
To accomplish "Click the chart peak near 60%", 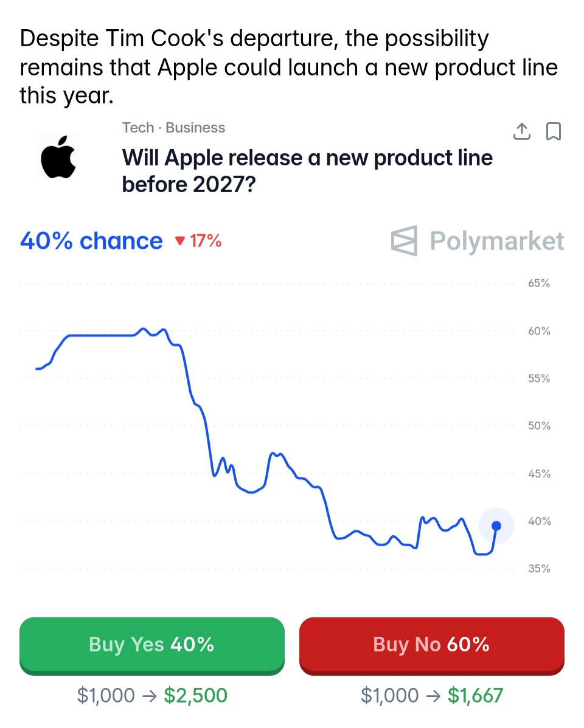I will (x=144, y=329).
